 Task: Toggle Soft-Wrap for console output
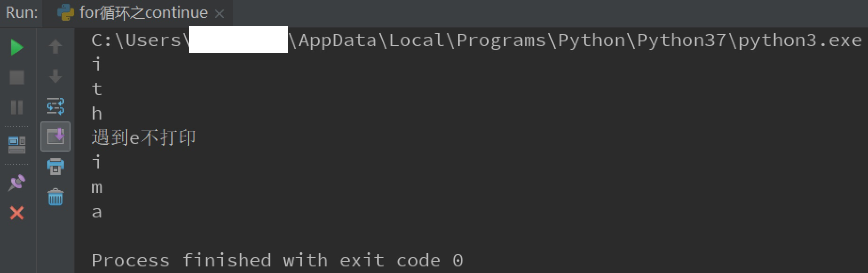coord(55,106)
